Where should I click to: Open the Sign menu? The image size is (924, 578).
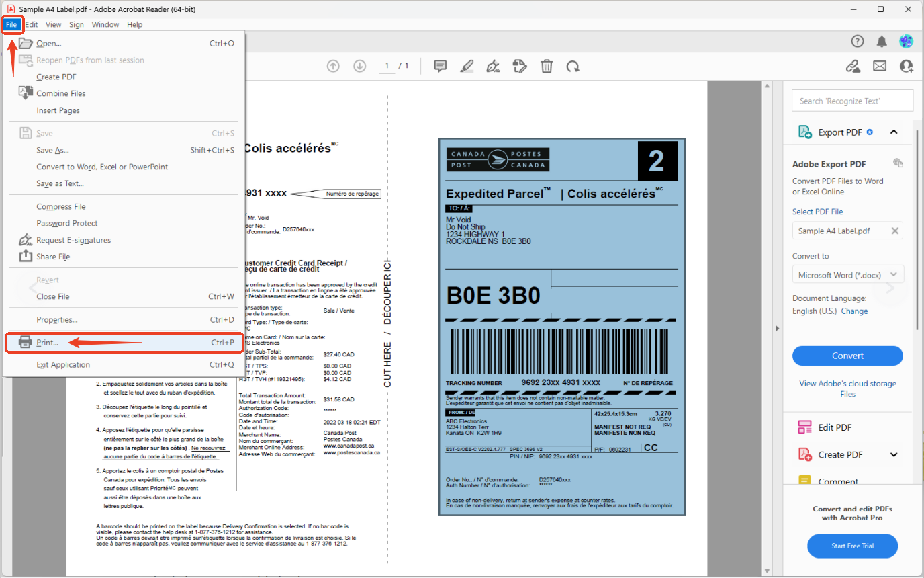click(x=77, y=24)
